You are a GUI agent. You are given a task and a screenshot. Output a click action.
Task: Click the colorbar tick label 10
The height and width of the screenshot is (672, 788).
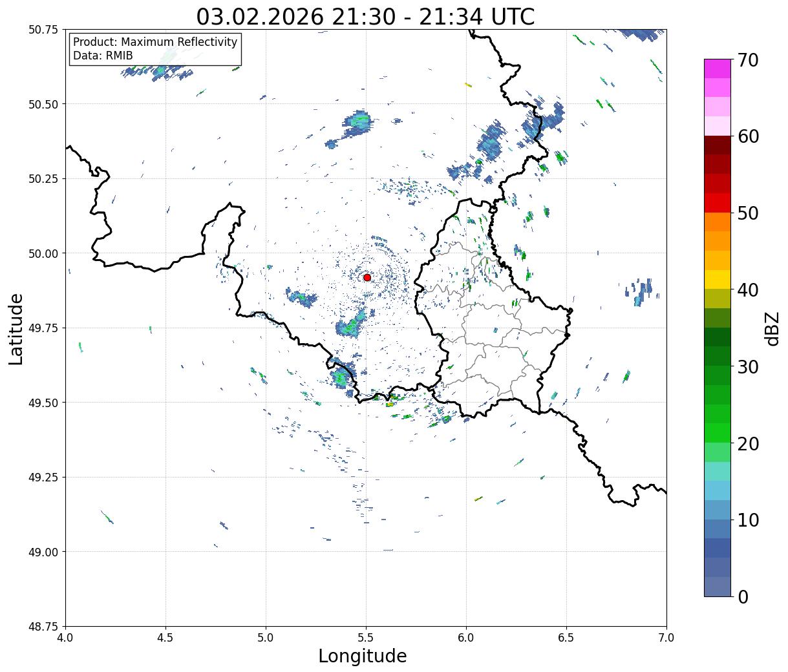(x=748, y=520)
